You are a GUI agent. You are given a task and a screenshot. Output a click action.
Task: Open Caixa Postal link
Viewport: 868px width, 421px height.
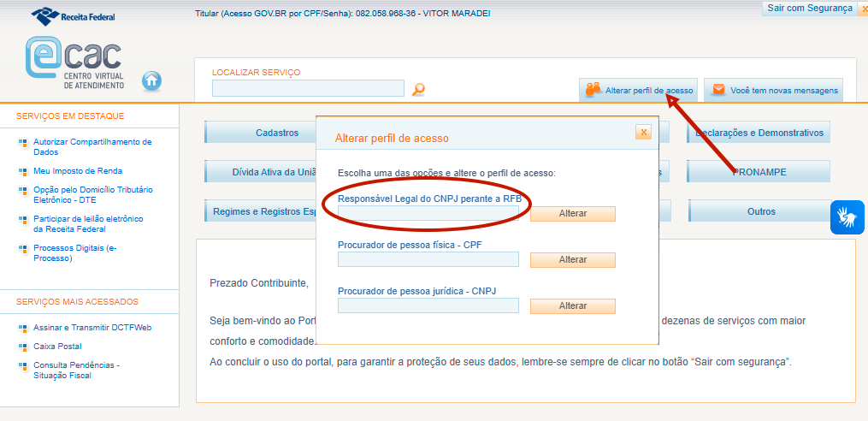[57, 347]
